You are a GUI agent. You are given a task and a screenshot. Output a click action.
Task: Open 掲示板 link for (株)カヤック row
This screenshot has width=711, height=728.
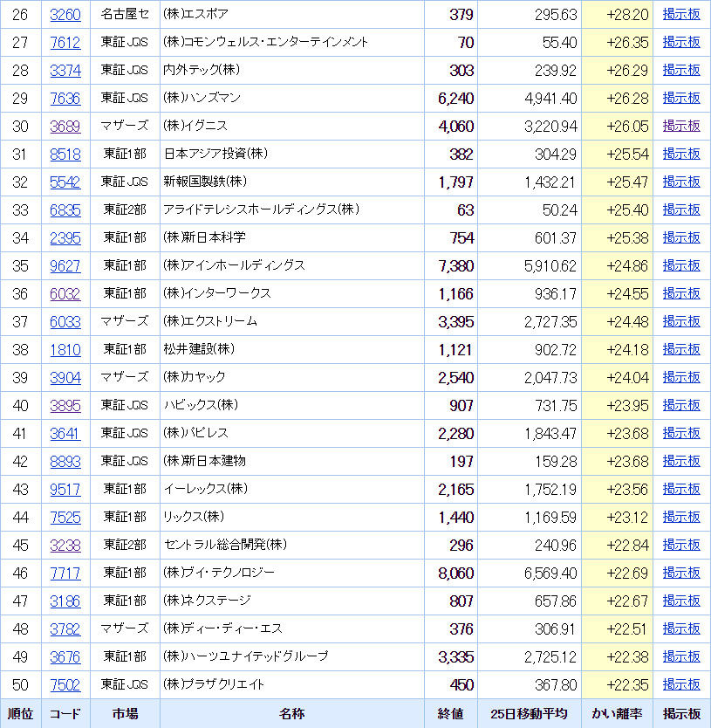coord(681,377)
